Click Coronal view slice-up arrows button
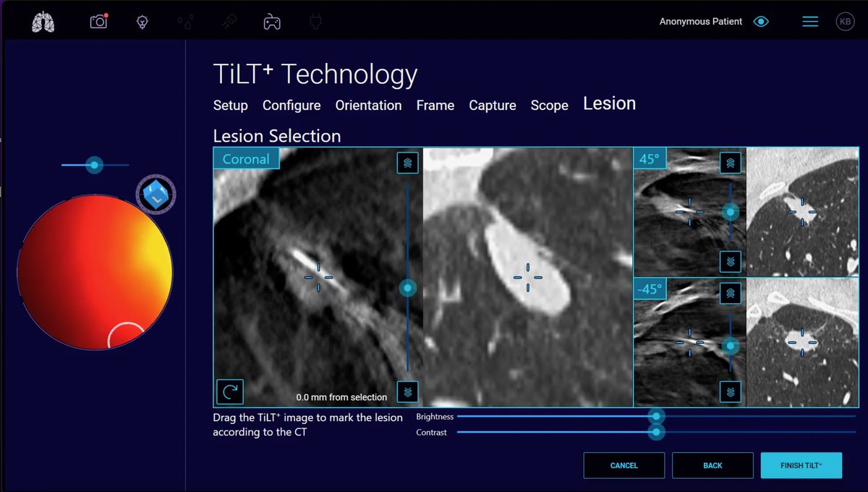Image resolution: width=868 pixels, height=492 pixels. pyautogui.click(x=408, y=163)
